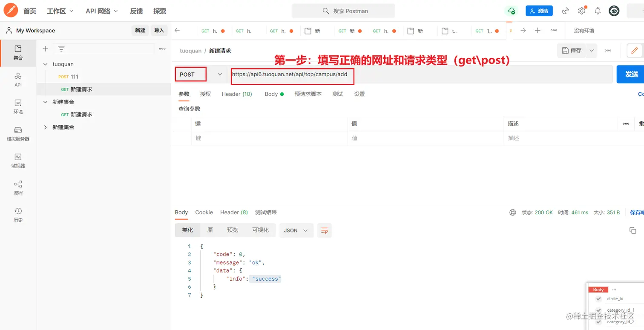Switch to the 设置 settings tab

click(359, 94)
